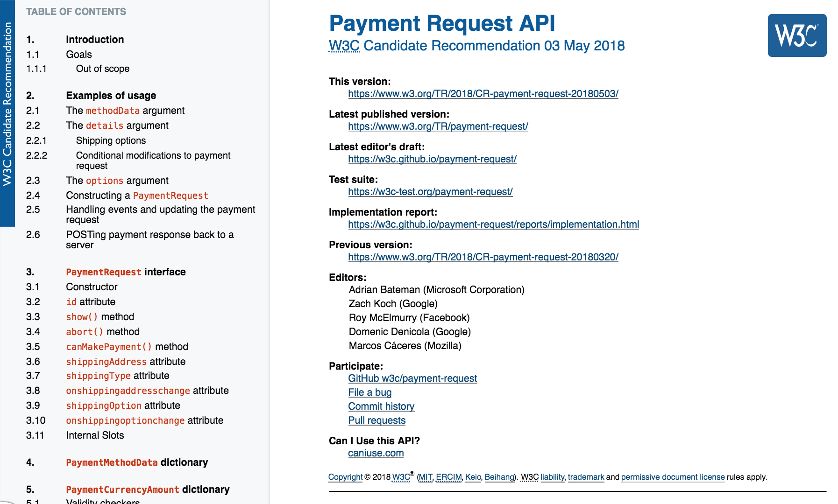The height and width of the screenshot is (504, 838).
Task: Open POSTing payment response back section
Action: tap(150, 240)
